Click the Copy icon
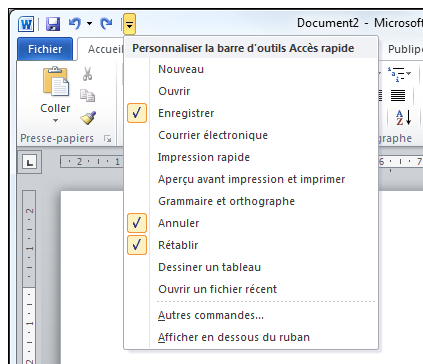The image size is (423, 364). click(x=87, y=96)
